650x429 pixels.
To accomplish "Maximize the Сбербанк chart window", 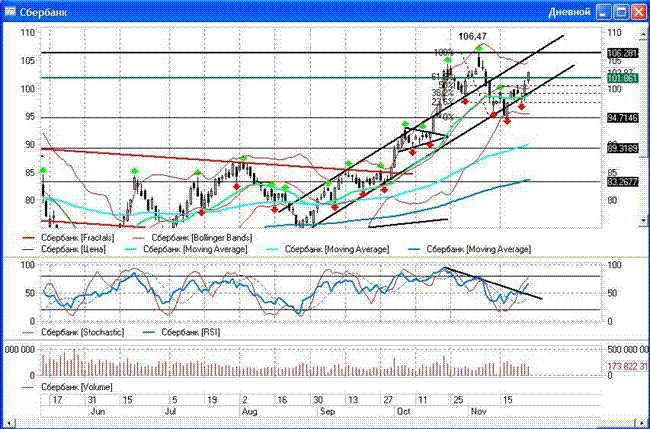I will click(621, 12).
